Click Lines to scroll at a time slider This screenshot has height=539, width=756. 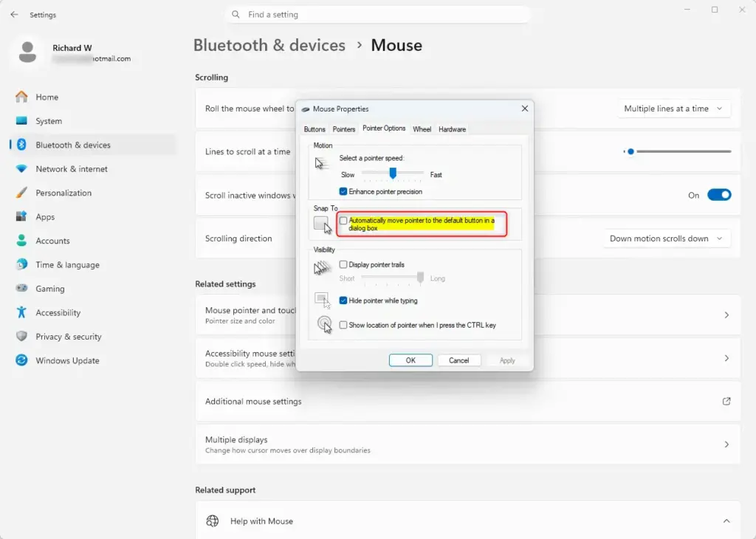pos(678,151)
